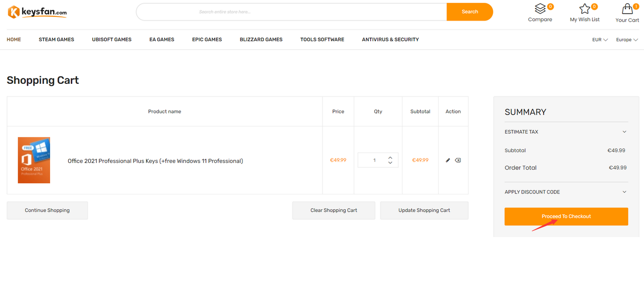This screenshot has height=297, width=644.
Task: Click the SUMMARY heading
Action: (526, 112)
